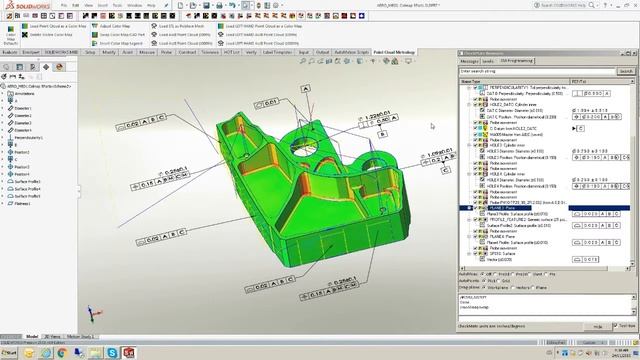Open the ConfigurationManager tab icon
Viewport: 640px width, 360px height.
(x=33, y=67)
